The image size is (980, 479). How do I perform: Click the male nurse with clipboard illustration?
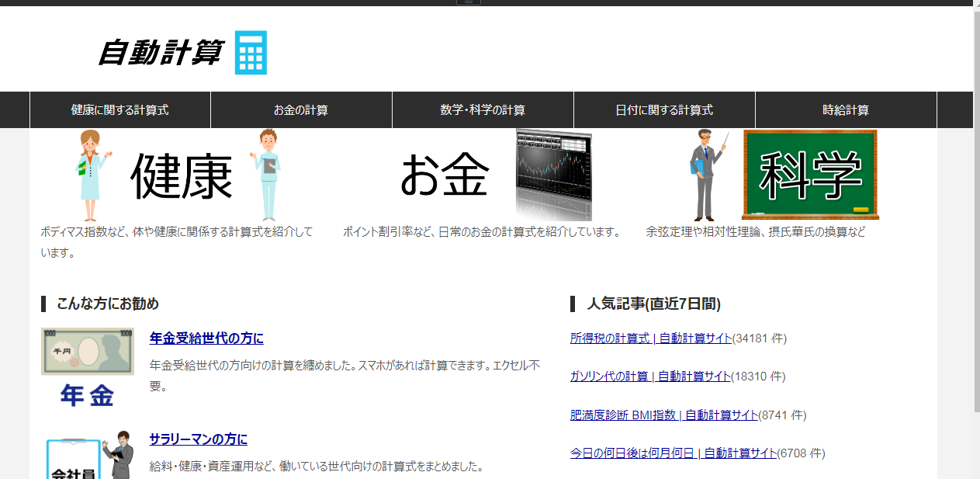click(267, 175)
